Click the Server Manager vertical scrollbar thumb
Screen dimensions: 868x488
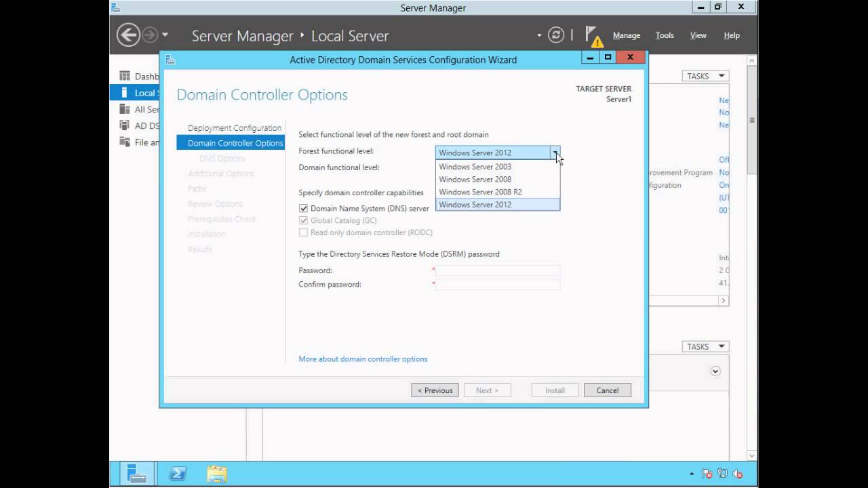pyautogui.click(x=752, y=119)
